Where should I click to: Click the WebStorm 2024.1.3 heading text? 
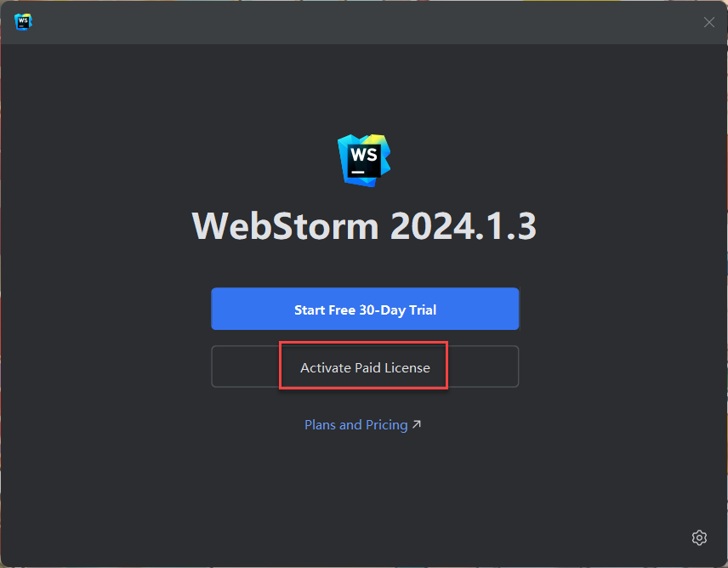click(364, 226)
